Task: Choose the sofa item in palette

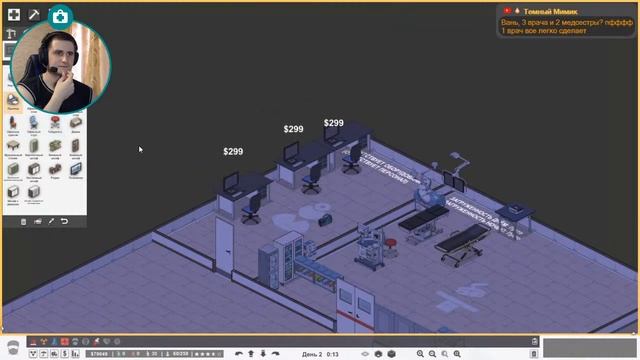Action: (x=76, y=124)
